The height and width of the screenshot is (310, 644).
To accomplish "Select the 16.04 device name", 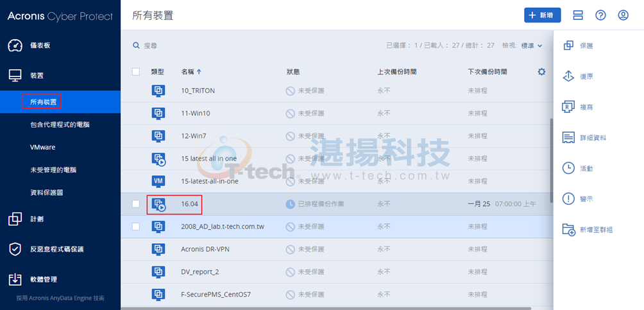I will pyautogui.click(x=189, y=204).
